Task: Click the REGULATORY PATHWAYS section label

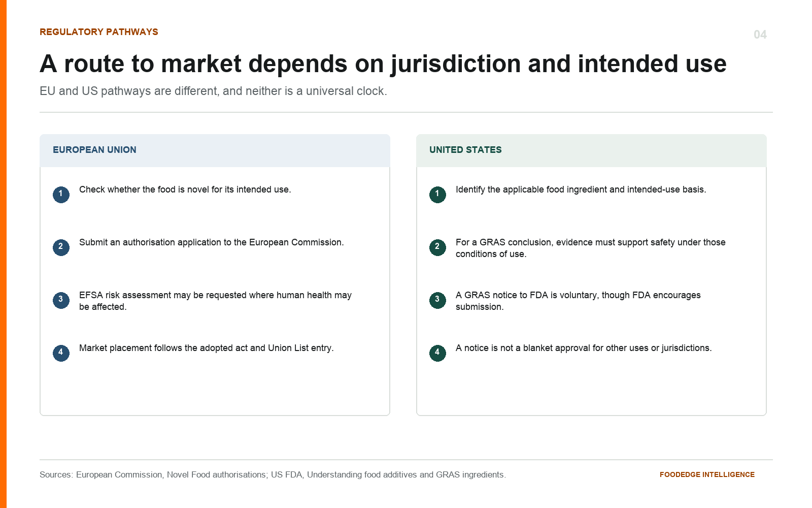Action: [x=99, y=32]
